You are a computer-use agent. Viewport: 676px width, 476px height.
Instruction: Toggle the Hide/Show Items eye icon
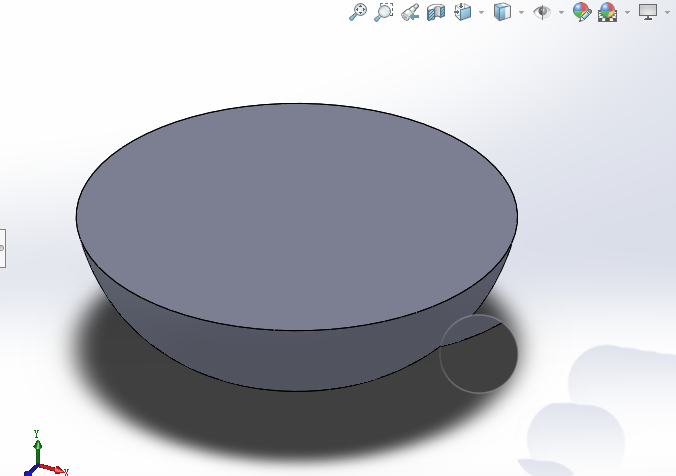(542, 12)
